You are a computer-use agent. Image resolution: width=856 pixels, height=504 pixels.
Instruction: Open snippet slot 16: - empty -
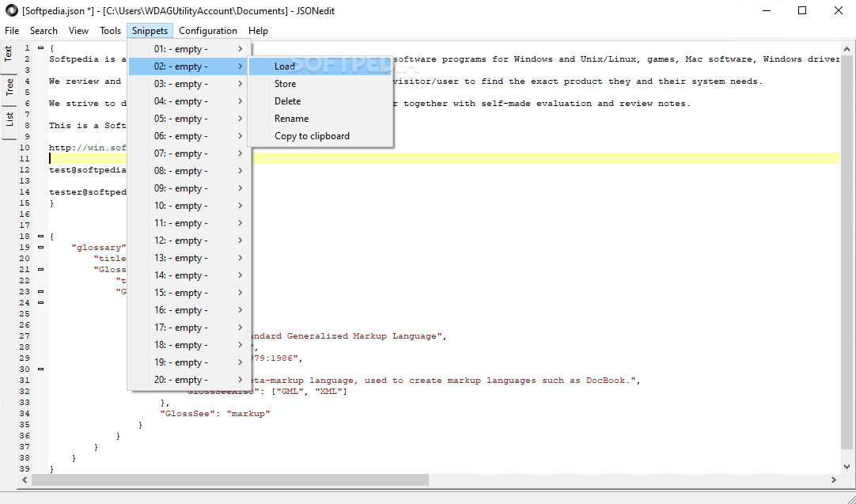point(189,310)
